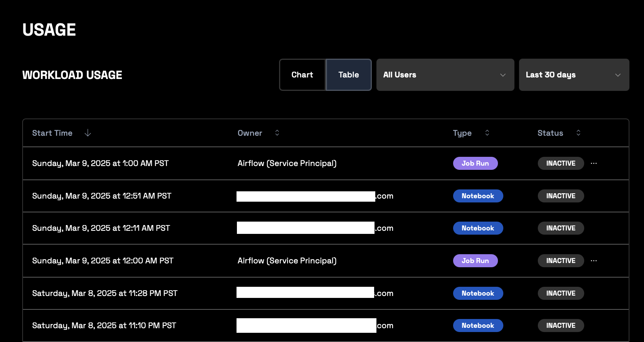Click Notebook badge in 11:10 PM row
This screenshot has width=644, height=342.
pos(478,326)
